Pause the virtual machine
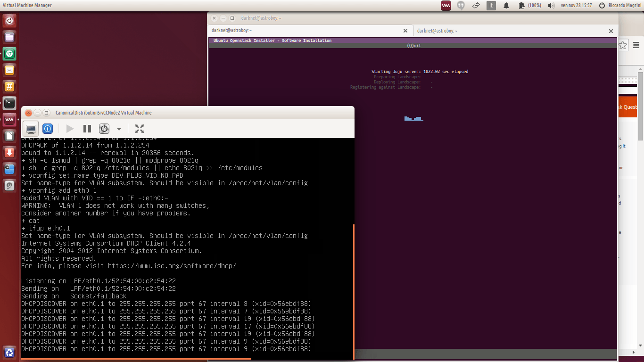The height and width of the screenshot is (362, 644). (87, 129)
